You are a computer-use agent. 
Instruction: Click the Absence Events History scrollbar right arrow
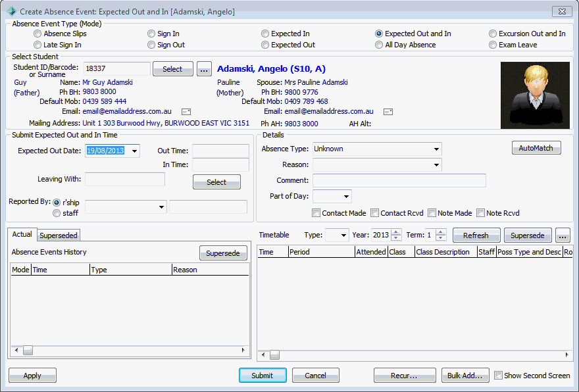coord(243,350)
